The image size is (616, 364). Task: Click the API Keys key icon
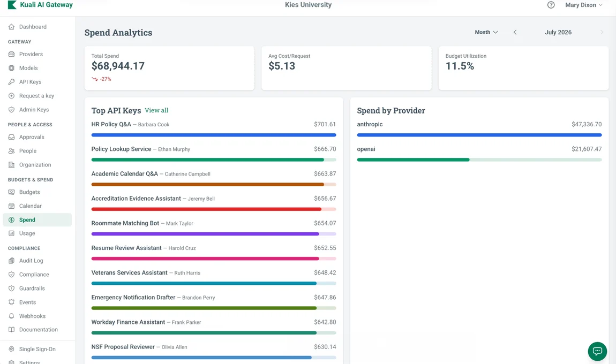[x=11, y=82]
